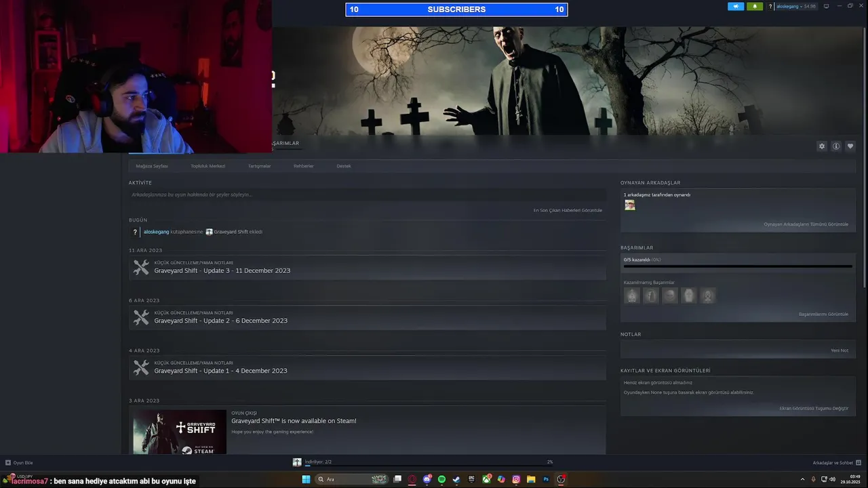Expand the system tray hidden icons chevron
Image resolution: width=868 pixels, height=488 pixels.
804,479
